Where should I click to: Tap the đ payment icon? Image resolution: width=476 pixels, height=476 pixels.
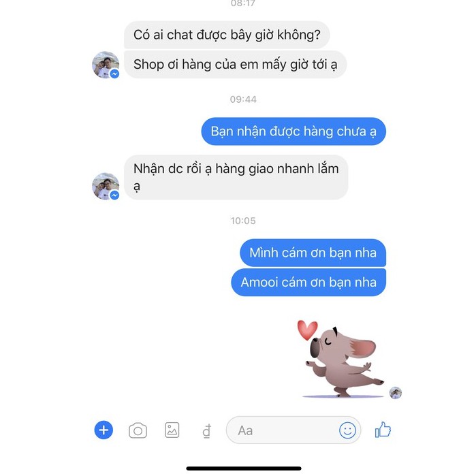pos(207,431)
